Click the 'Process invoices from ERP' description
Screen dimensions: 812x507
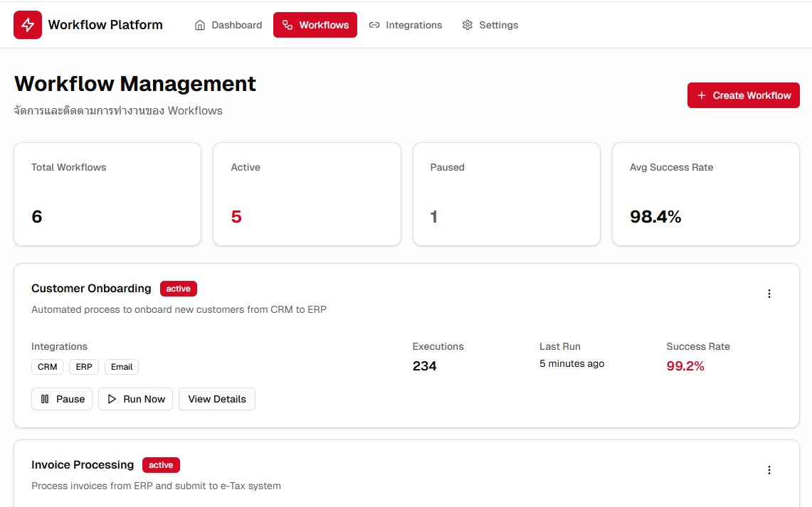click(156, 486)
